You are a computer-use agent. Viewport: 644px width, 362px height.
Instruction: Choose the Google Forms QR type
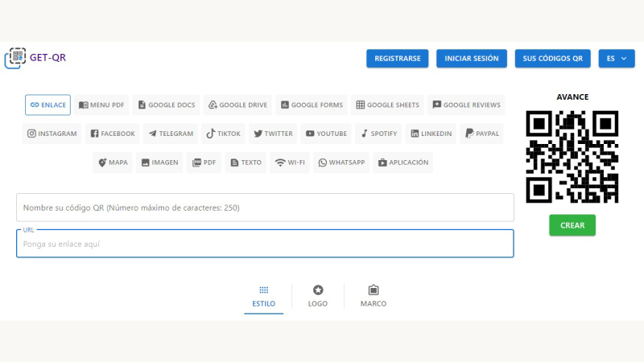click(312, 105)
